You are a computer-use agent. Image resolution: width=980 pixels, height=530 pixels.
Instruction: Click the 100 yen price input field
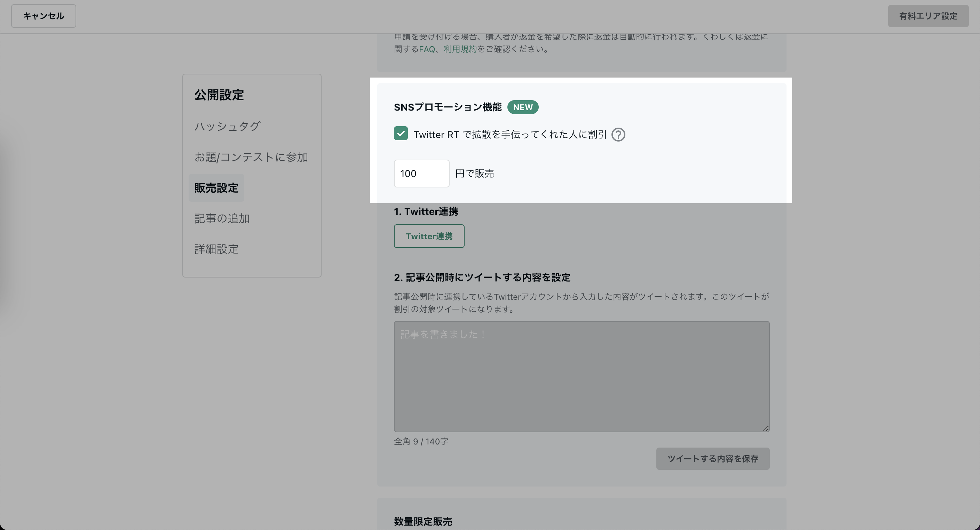coord(421,174)
